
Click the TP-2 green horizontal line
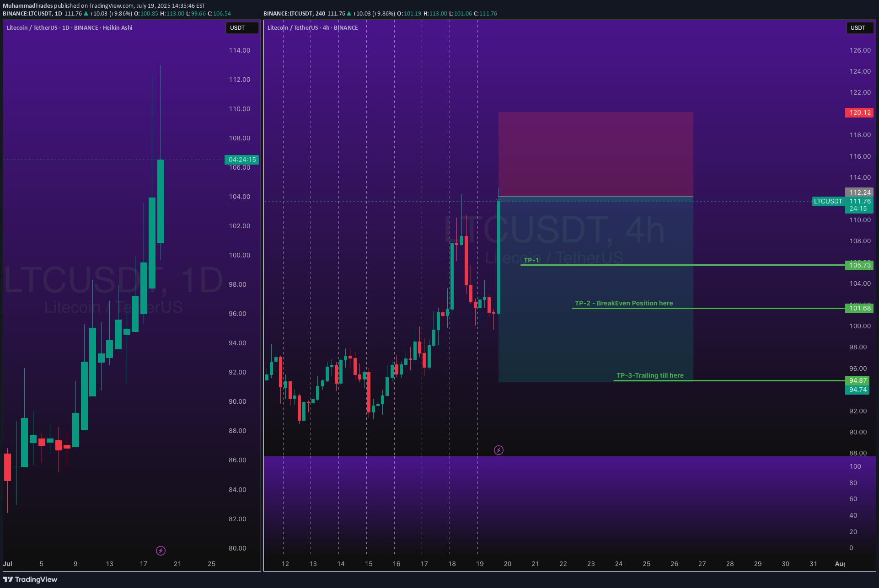point(708,308)
